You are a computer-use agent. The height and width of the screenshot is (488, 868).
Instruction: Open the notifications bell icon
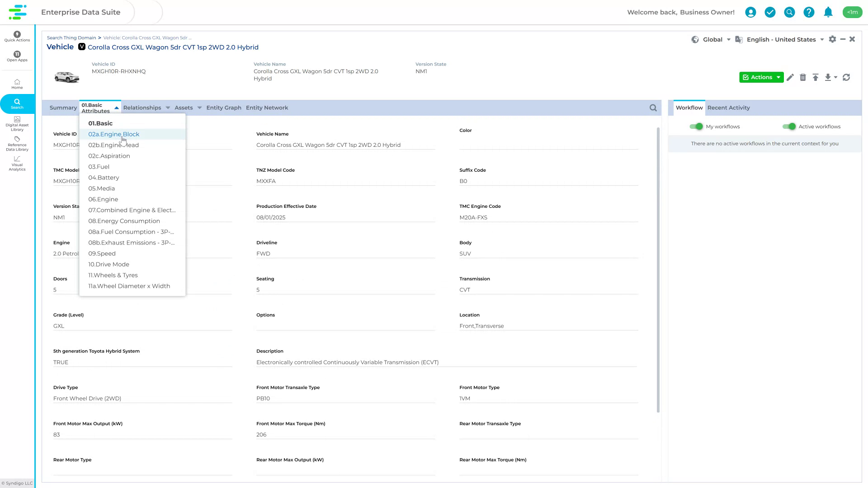click(x=828, y=12)
